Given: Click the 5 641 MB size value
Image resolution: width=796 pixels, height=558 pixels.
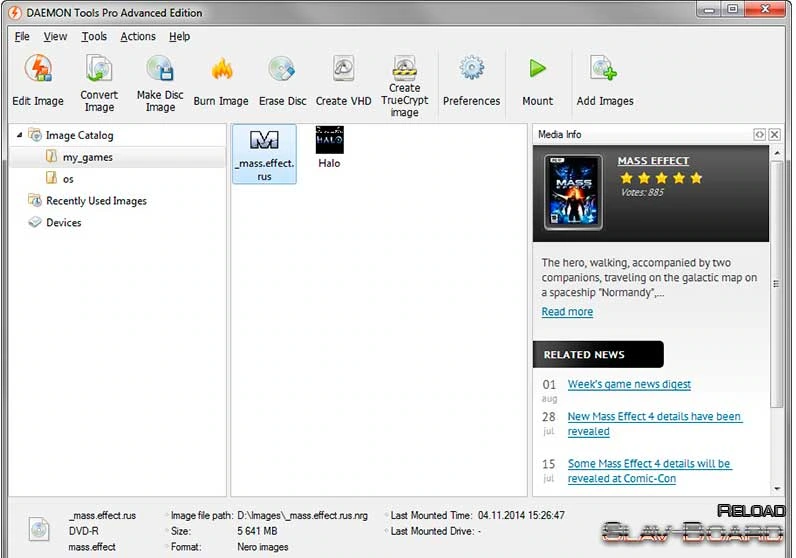Looking at the screenshot, I should [257, 531].
